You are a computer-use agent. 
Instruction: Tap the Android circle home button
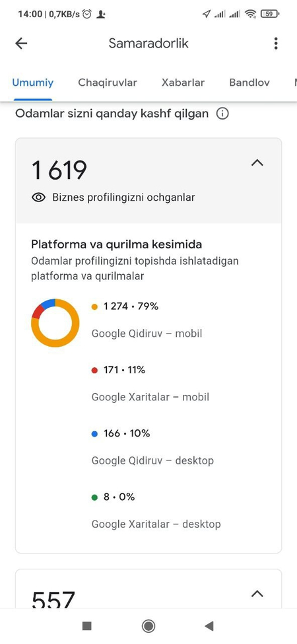pyautogui.click(x=148, y=626)
